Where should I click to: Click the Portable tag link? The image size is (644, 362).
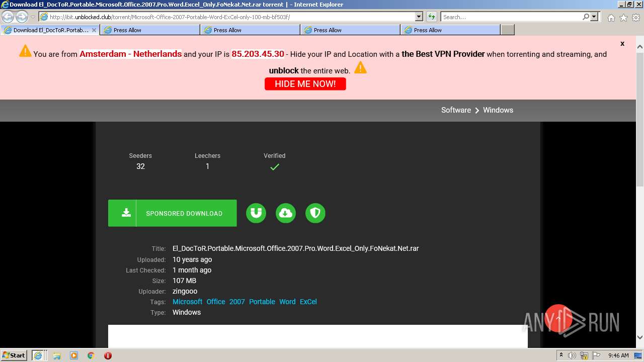pyautogui.click(x=262, y=302)
